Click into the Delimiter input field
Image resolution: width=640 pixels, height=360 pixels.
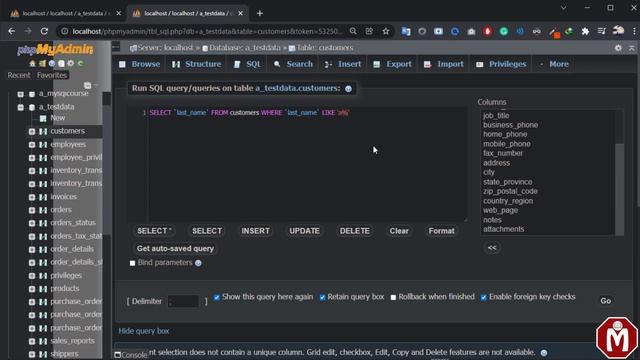point(183,302)
